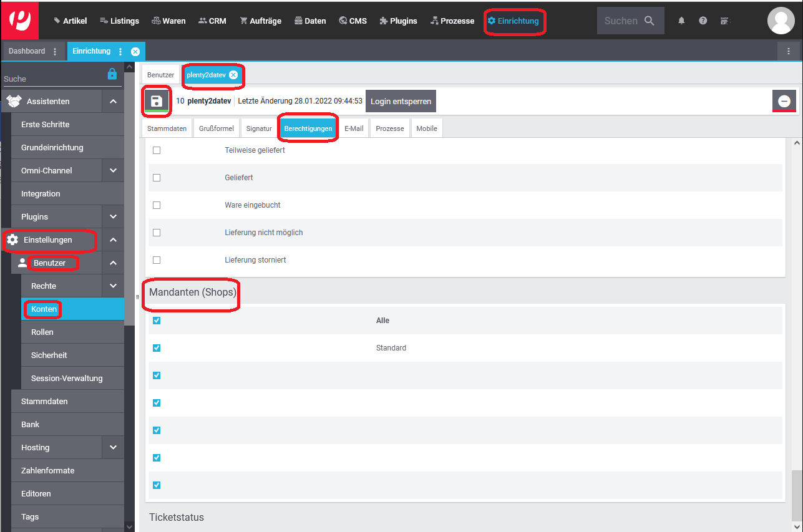Switch to the Stammdaten tab
Viewport: 803px width, 532px height.
167,128
